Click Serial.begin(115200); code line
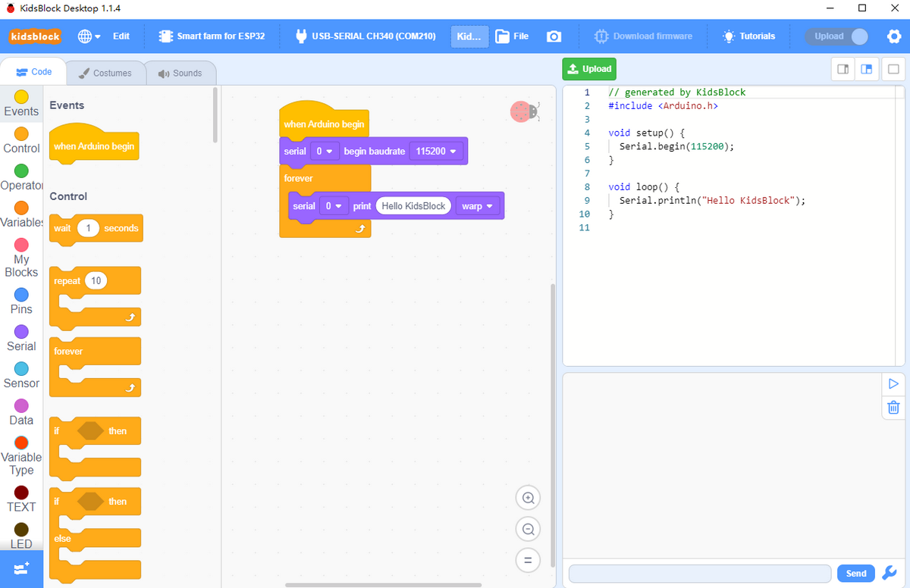The image size is (910, 588). [676, 146]
